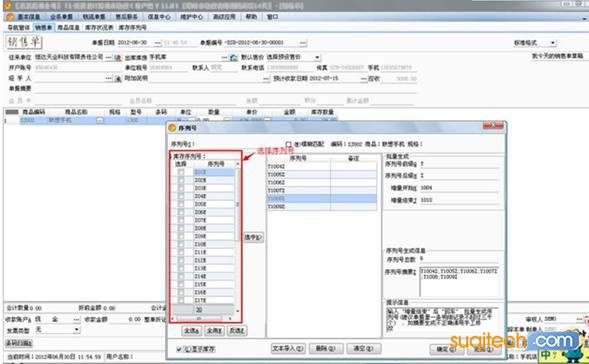Switch to the 商品信息 tab

[68, 27]
